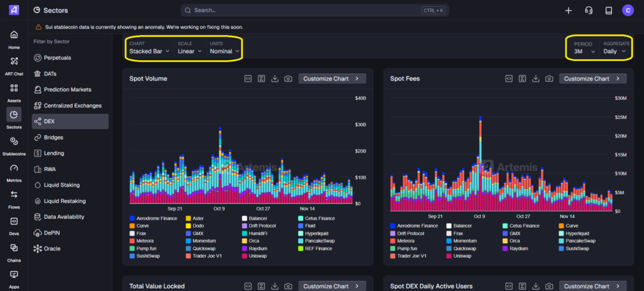Image resolution: width=644 pixels, height=291 pixels.
Task: Click Customize Chart for Total Value Locked
Action: click(332, 286)
